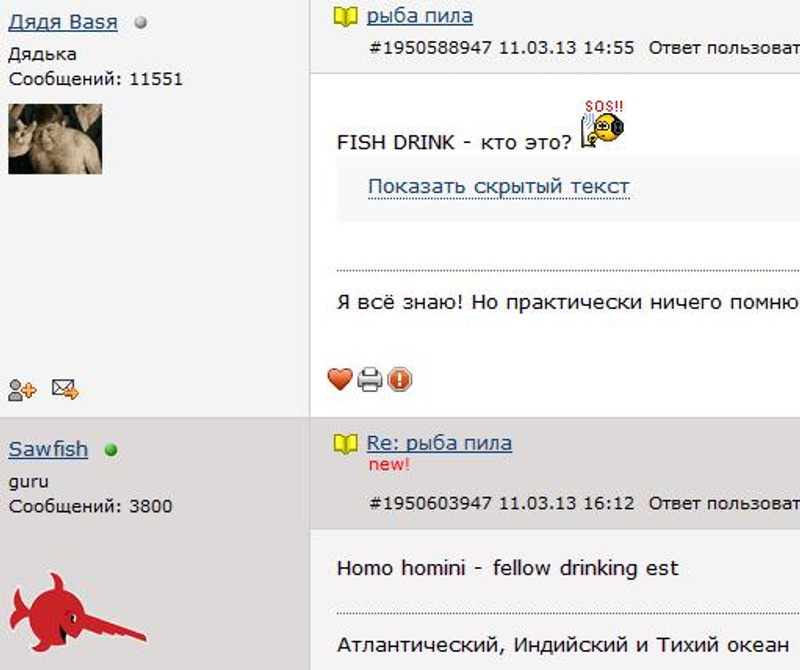The width and height of the screenshot is (800, 670).
Task: Add Дядя Вася as friend icon
Action: (x=22, y=390)
